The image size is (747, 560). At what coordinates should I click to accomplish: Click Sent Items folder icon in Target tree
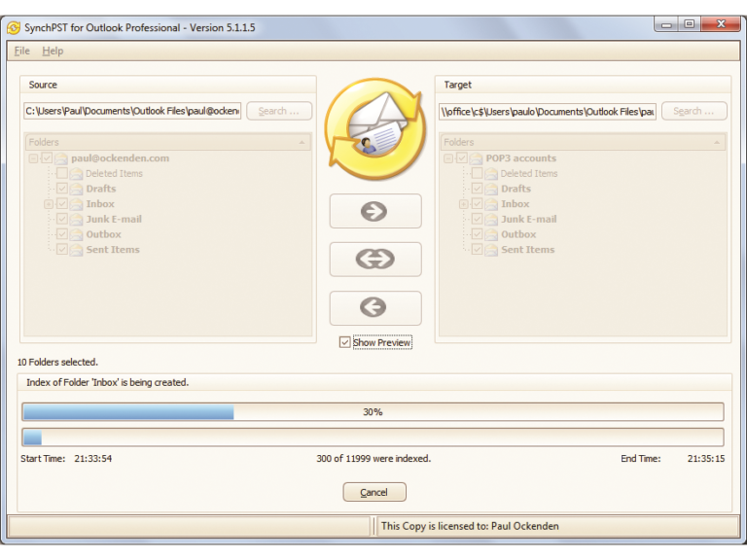[491, 250]
